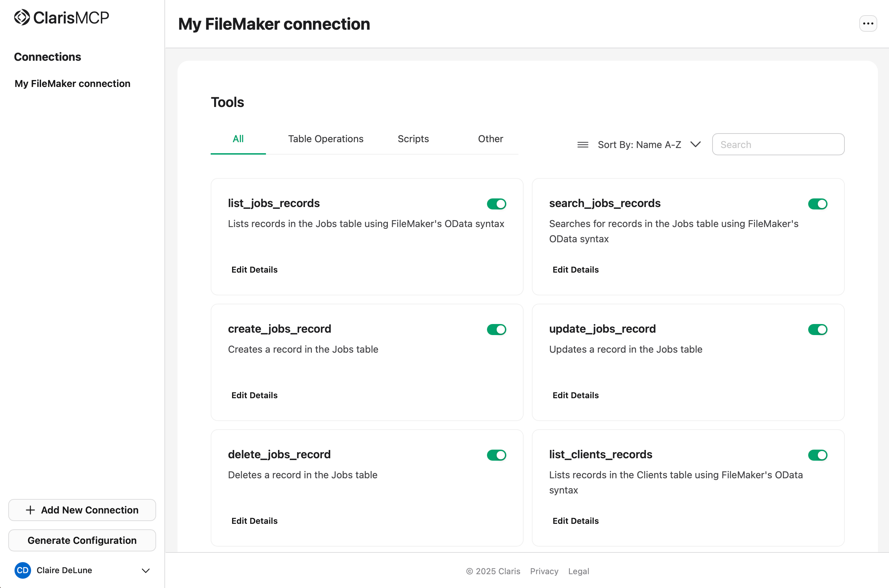
Task: Open Edit Details for create_jobs_record
Action: 254,395
